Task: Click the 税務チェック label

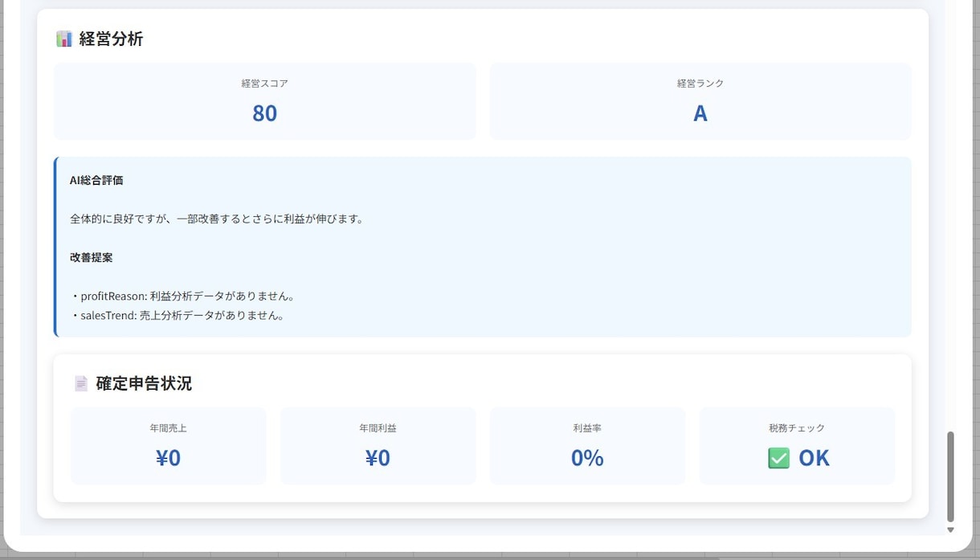Action: click(x=797, y=428)
